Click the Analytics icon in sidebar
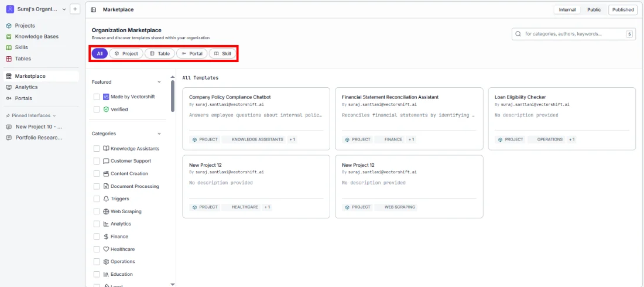Viewport: 644px width, 287px height. (x=9, y=87)
